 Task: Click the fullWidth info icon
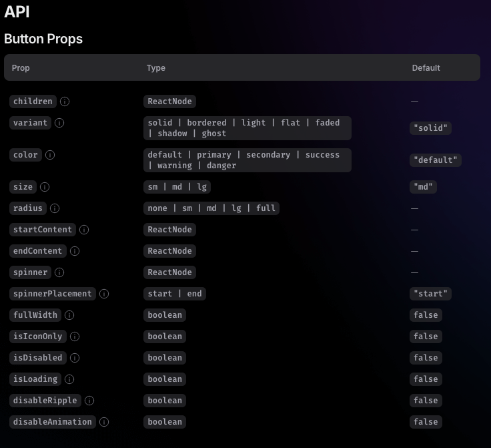coord(69,315)
